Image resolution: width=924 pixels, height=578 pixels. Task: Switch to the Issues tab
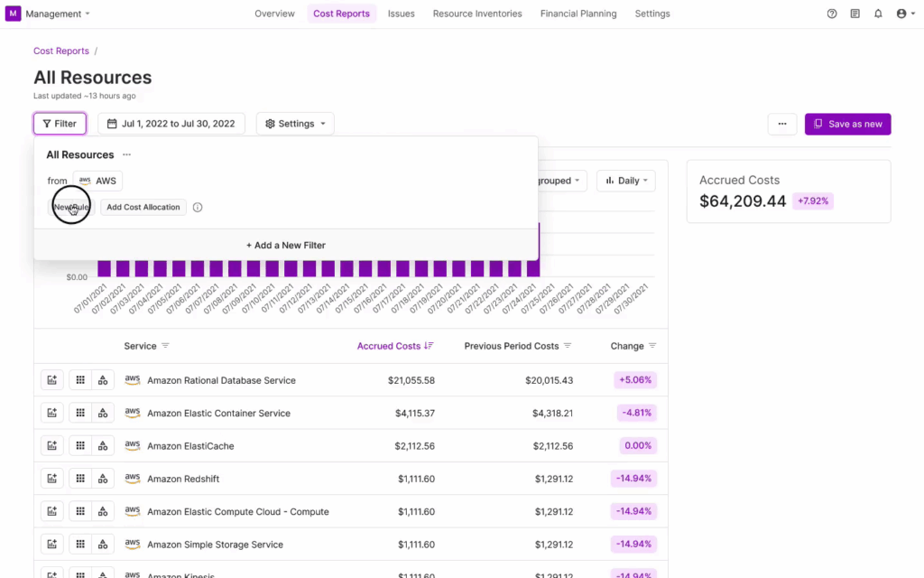(402, 14)
